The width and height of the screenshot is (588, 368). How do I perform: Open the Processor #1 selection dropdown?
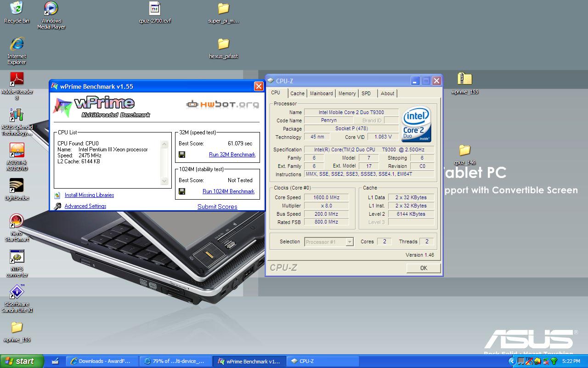(329, 241)
